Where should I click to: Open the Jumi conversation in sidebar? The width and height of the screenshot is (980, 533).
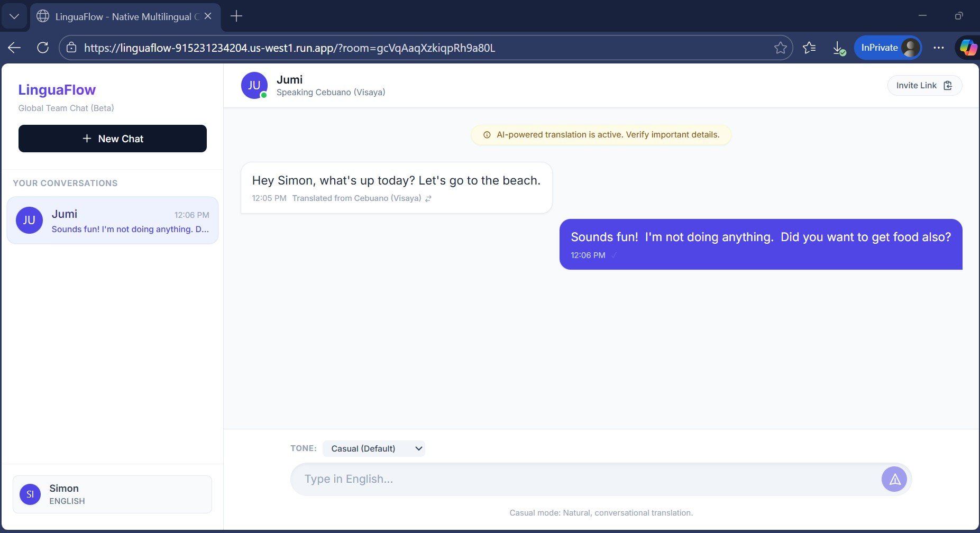(x=113, y=220)
